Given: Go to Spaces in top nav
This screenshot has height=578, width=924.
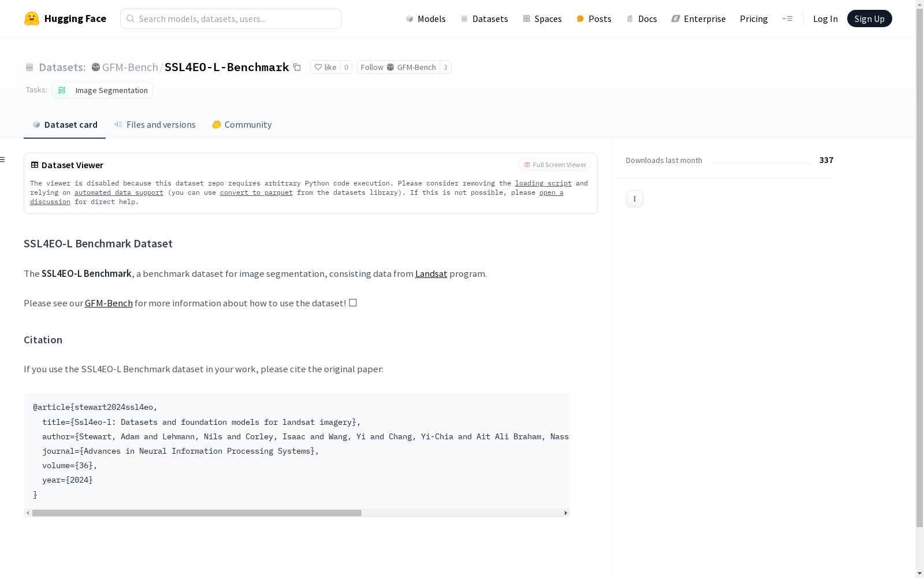Looking at the screenshot, I should click(542, 18).
